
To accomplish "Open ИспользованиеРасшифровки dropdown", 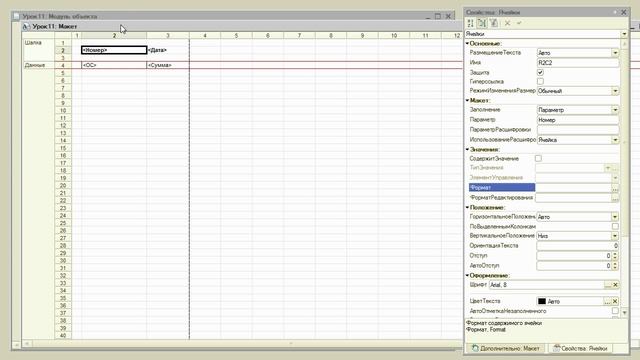I will [615, 140].
